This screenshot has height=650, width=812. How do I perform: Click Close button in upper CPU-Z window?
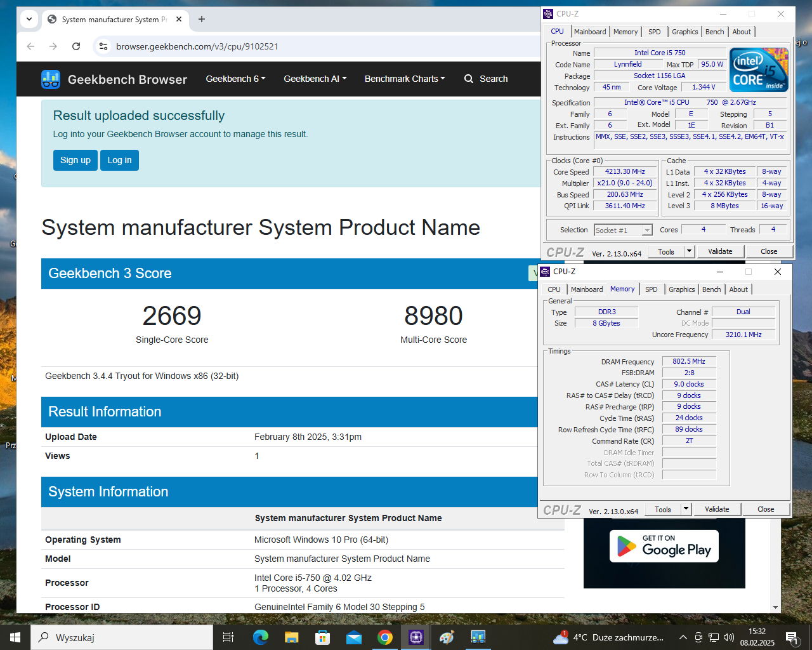click(x=769, y=251)
